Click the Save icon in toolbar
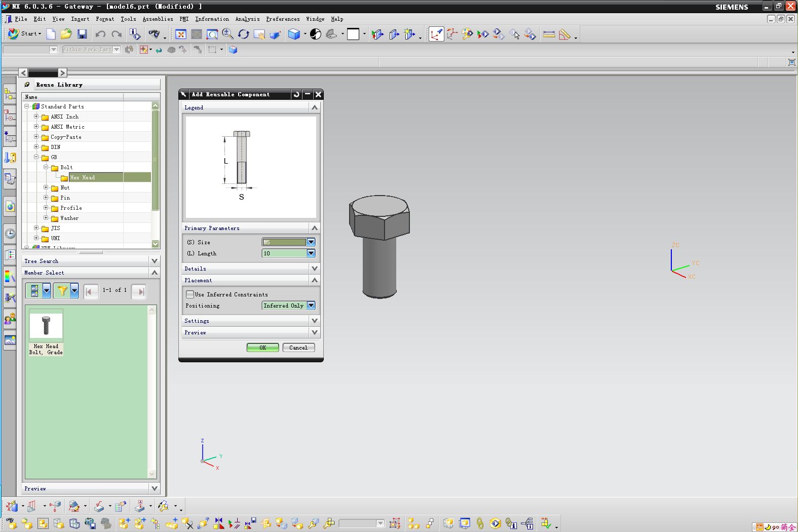Image resolution: width=798 pixels, height=532 pixels. coord(82,34)
